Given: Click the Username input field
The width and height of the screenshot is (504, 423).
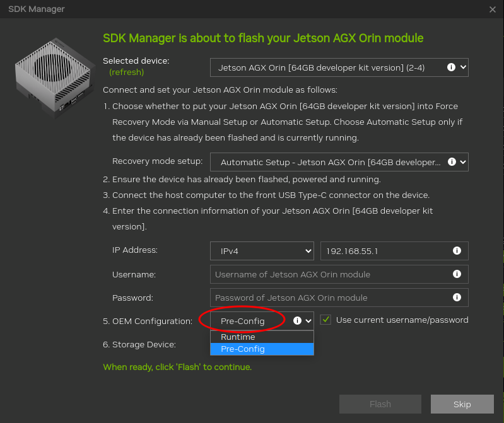Looking at the screenshot, I should 339,274.
